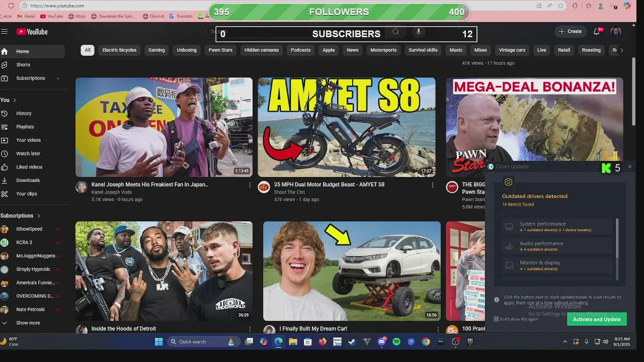Open Firefox from the taskbar
The width and height of the screenshot is (644, 362).
323,342
